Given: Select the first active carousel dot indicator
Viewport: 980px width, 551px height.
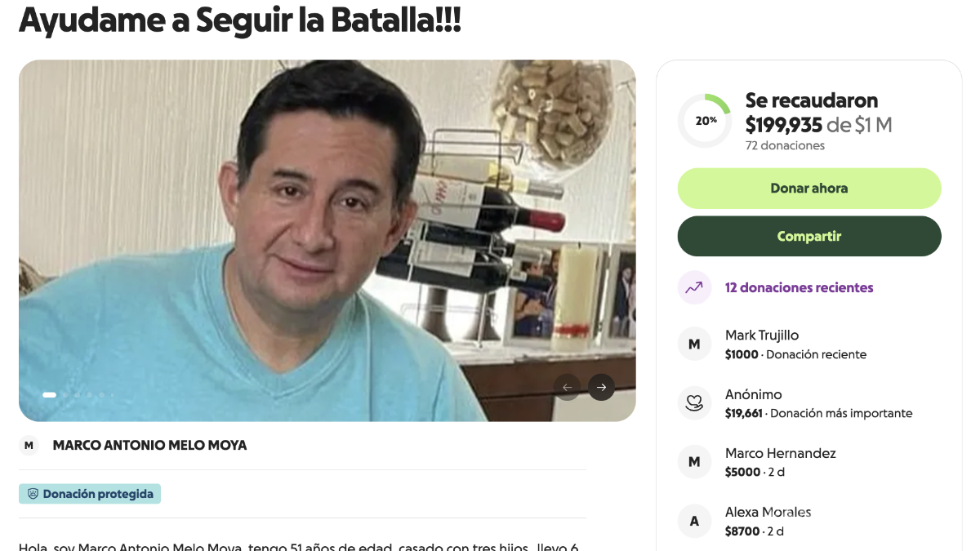Looking at the screenshot, I should [50, 395].
